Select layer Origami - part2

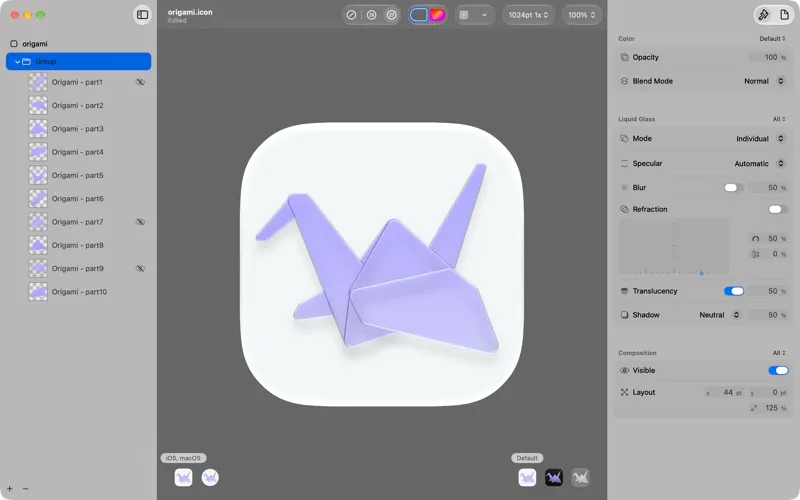77,106
